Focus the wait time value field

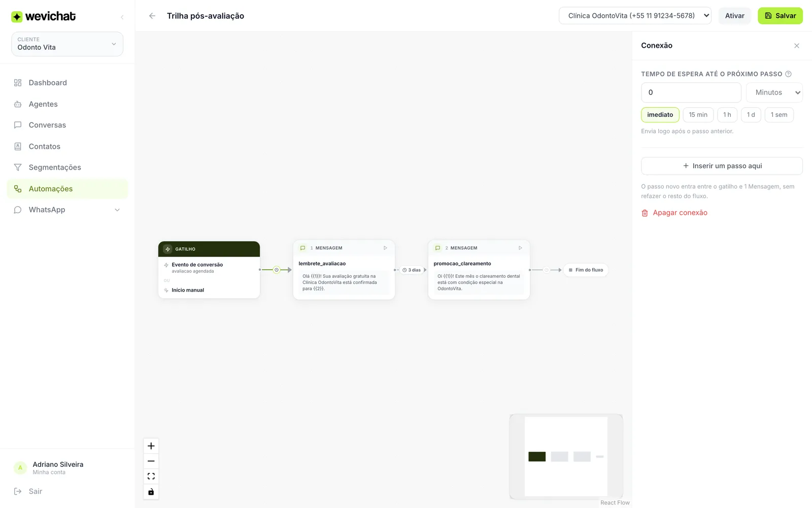(x=691, y=92)
